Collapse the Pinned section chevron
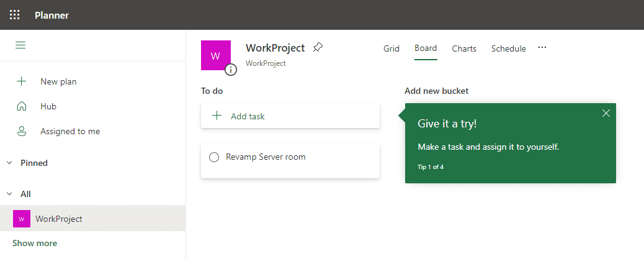The width and height of the screenshot is (644, 261). [9, 163]
